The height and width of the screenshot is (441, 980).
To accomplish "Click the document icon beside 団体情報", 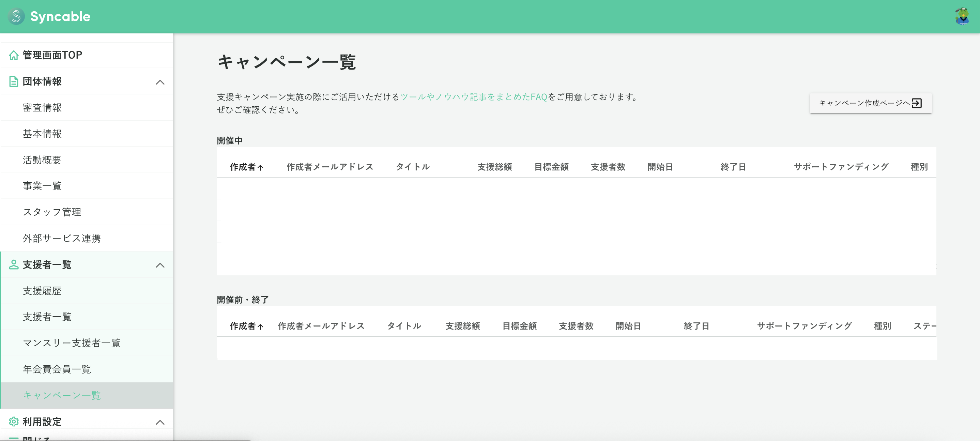I will [13, 81].
